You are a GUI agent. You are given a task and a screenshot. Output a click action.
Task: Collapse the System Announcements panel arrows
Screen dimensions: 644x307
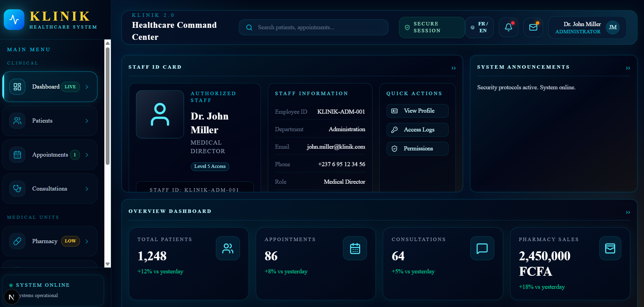[x=628, y=68]
